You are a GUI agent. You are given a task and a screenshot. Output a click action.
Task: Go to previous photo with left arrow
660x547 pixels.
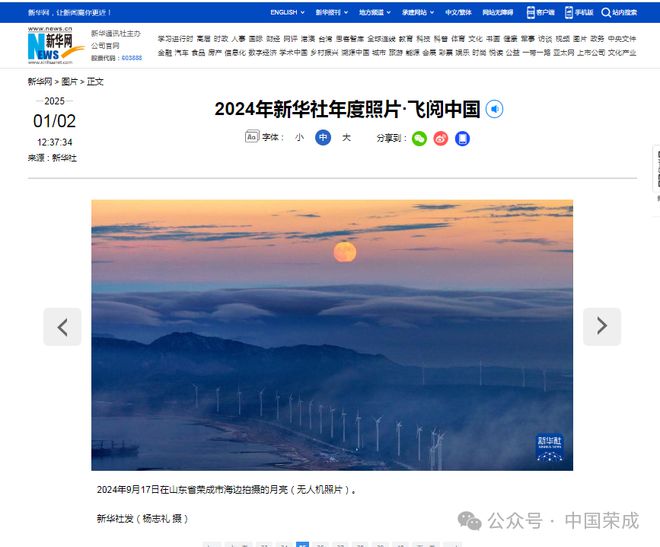62,327
